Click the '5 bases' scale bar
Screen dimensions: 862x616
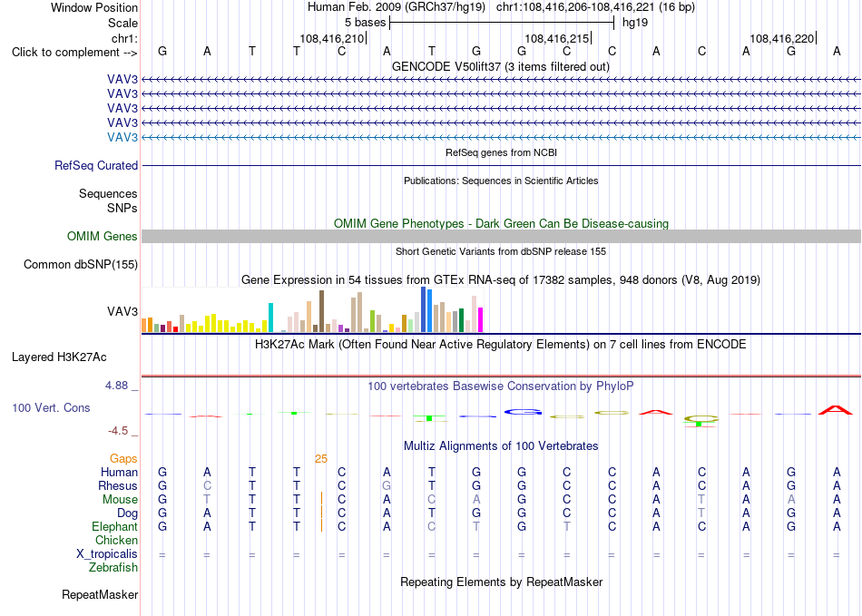(502, 23)
